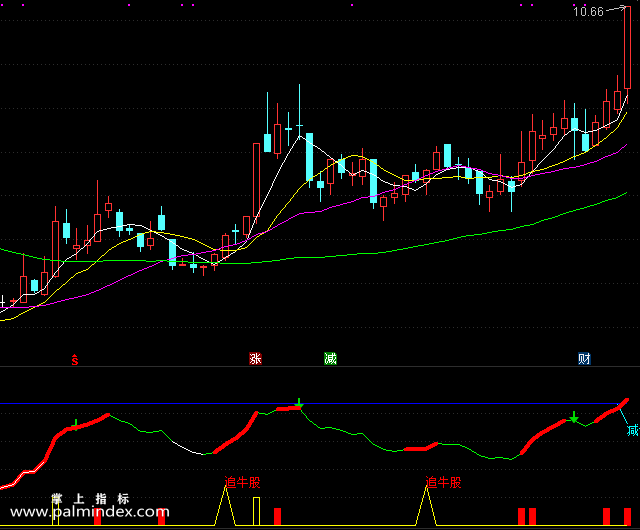Screen dimensions: 640x530
Task: Click the second 追牛股 signal label
Action: click(443, 482)
